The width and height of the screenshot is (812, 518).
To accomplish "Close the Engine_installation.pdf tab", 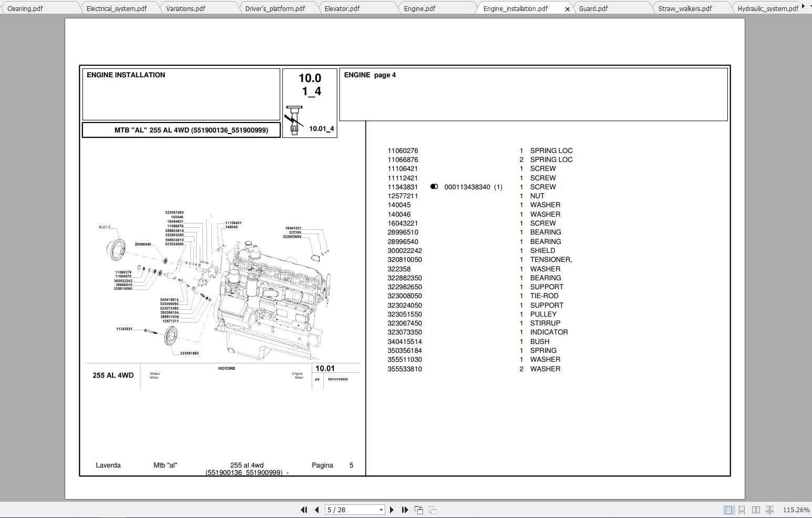I will point(567,9).
